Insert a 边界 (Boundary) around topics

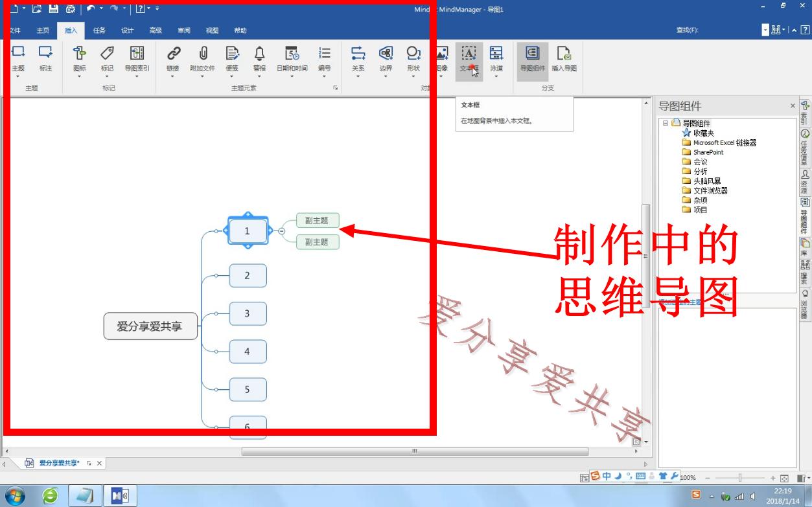(386, 62)
